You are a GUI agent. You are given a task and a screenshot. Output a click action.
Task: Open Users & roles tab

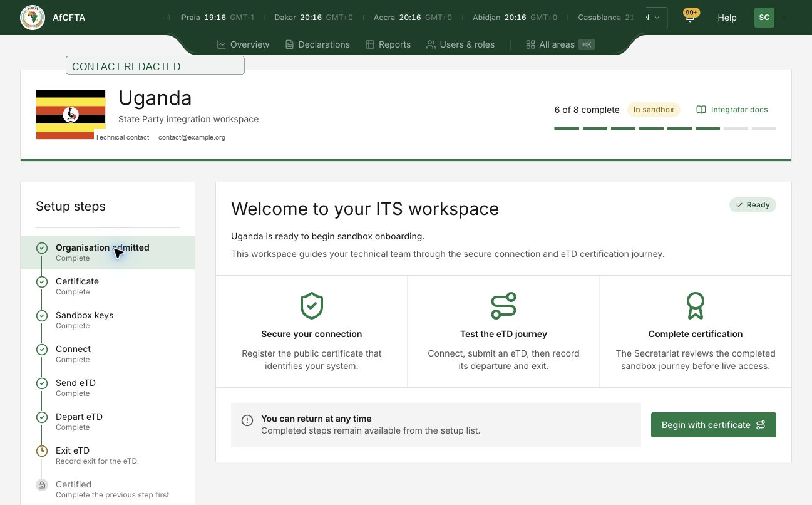[460, 44]
